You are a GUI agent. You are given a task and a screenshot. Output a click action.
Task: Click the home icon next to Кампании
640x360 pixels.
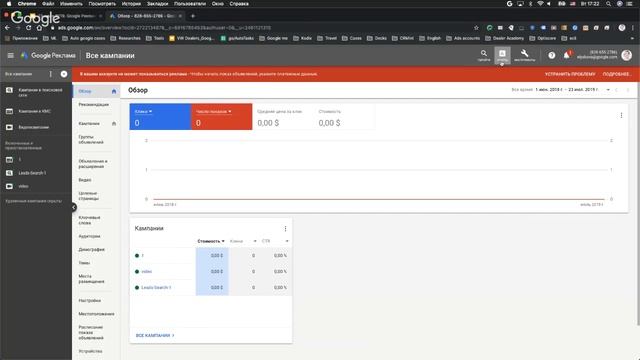pos(114,123)
